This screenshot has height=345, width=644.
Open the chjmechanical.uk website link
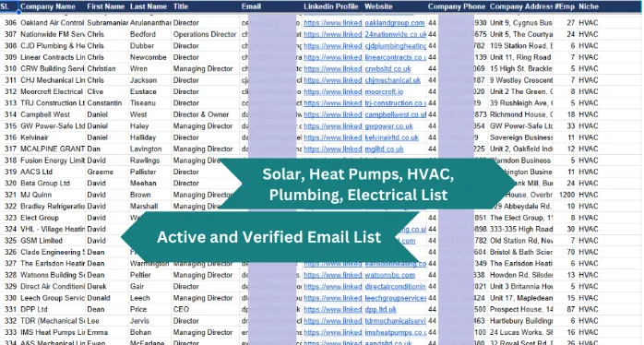[393, 80]
